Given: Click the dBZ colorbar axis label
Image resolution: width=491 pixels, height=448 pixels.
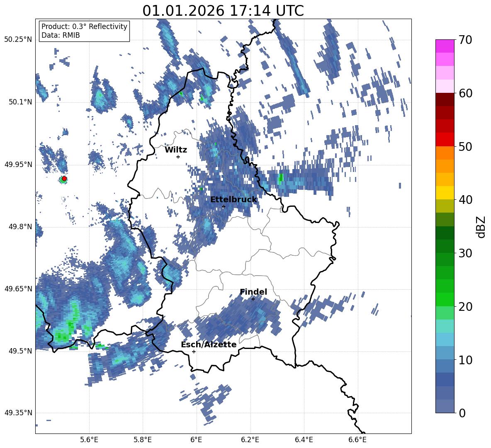Looking at the screenshot, I should [481, 227].
